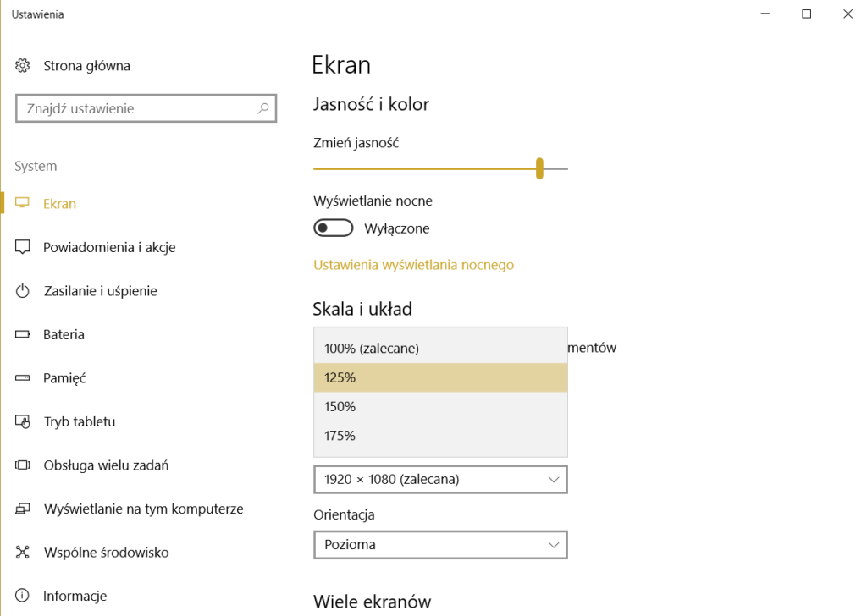Maximize the Ustawienia window

click(x=807, y=14)
